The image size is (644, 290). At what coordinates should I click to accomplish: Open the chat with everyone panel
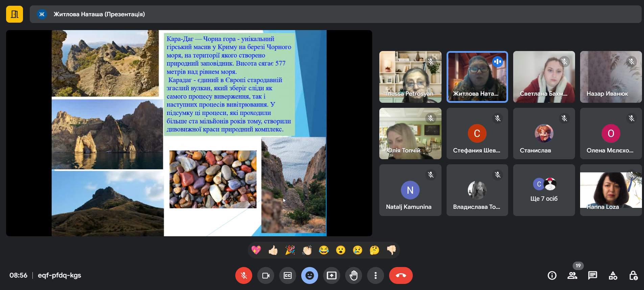593,275
